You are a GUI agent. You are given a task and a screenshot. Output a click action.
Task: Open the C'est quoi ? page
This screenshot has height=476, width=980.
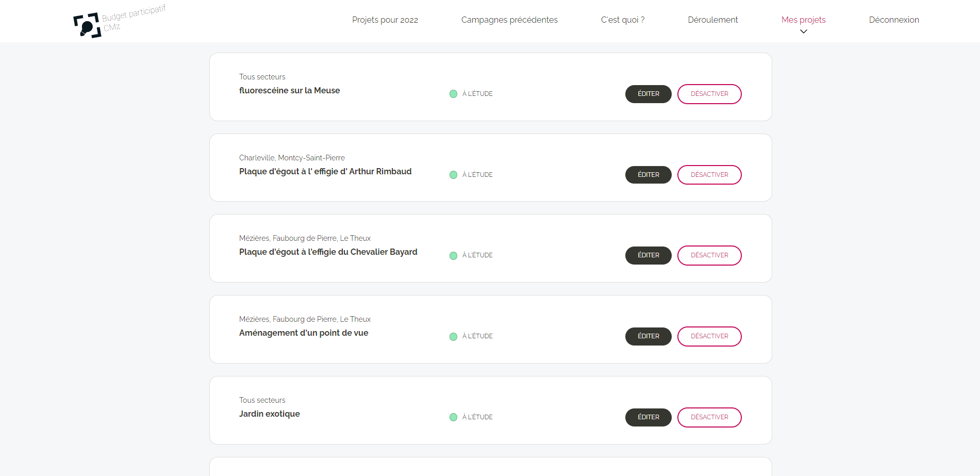click(x=622, y=20)
